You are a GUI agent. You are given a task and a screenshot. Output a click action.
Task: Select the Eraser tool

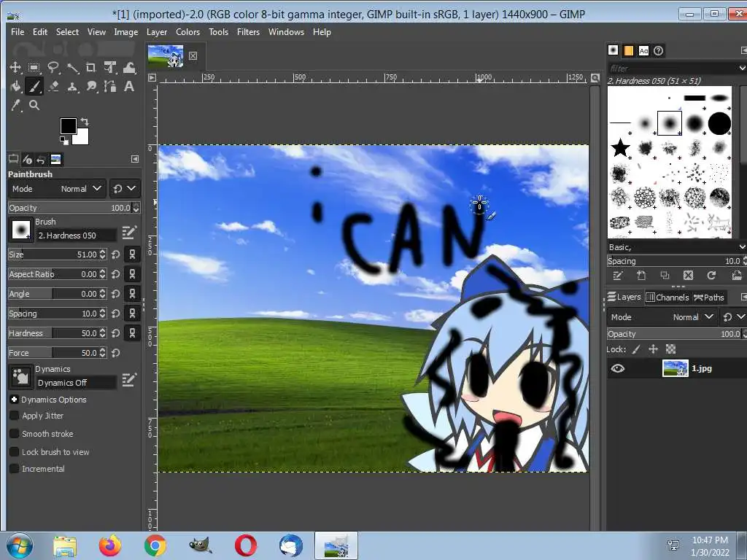tap(53, 86)
